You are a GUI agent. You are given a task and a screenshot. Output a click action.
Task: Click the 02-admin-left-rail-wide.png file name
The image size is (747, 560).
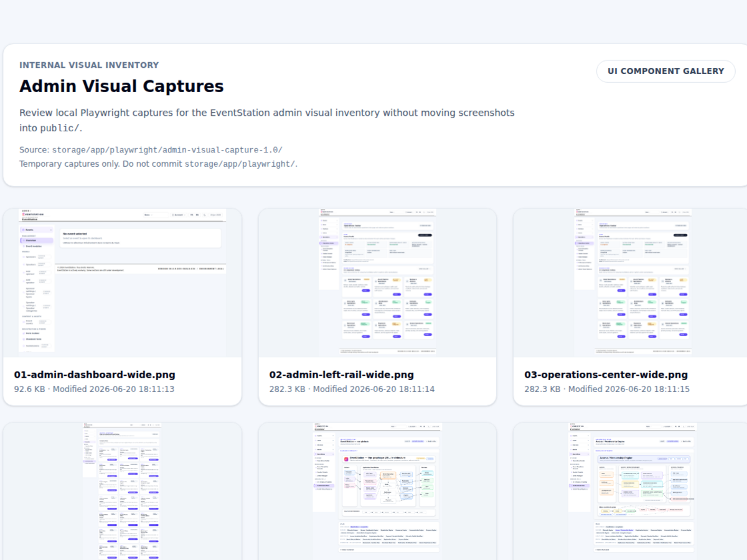click(342, 375)
